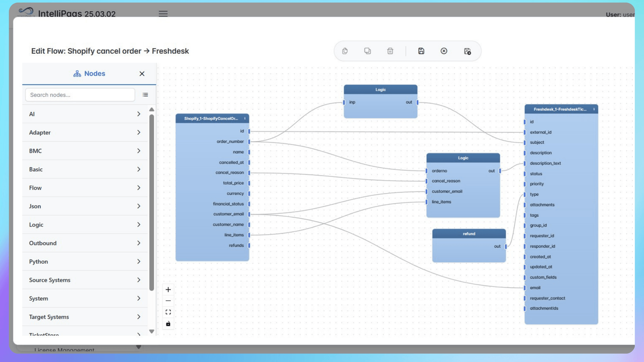The width and height of the screenshot is (644, 362).
Task: Click the 'line_items' input in Logic node
Action: coord(441,202)
